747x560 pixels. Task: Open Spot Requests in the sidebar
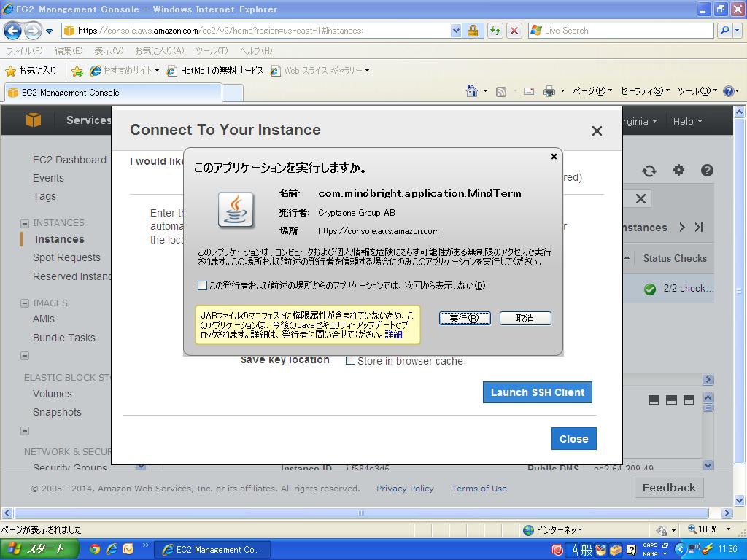pos(66,257)
